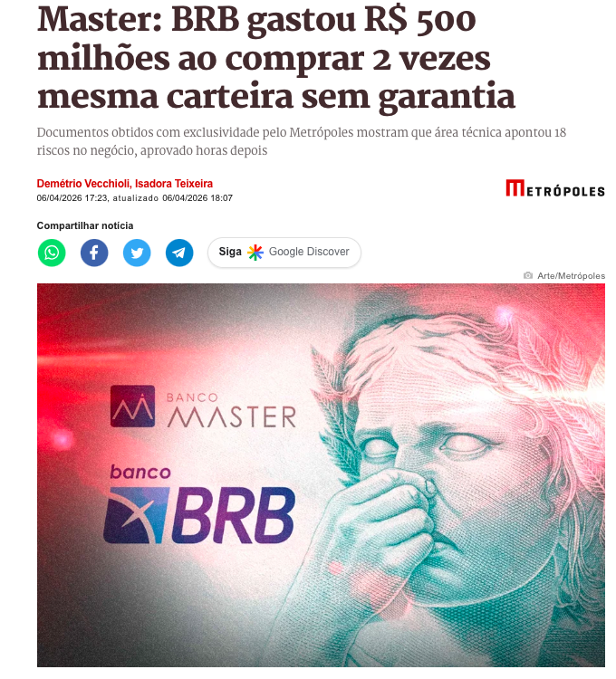Screen dimensions: 616x679
Task: Click the Banco Master logo in image
Action: [x=203, y=406]
